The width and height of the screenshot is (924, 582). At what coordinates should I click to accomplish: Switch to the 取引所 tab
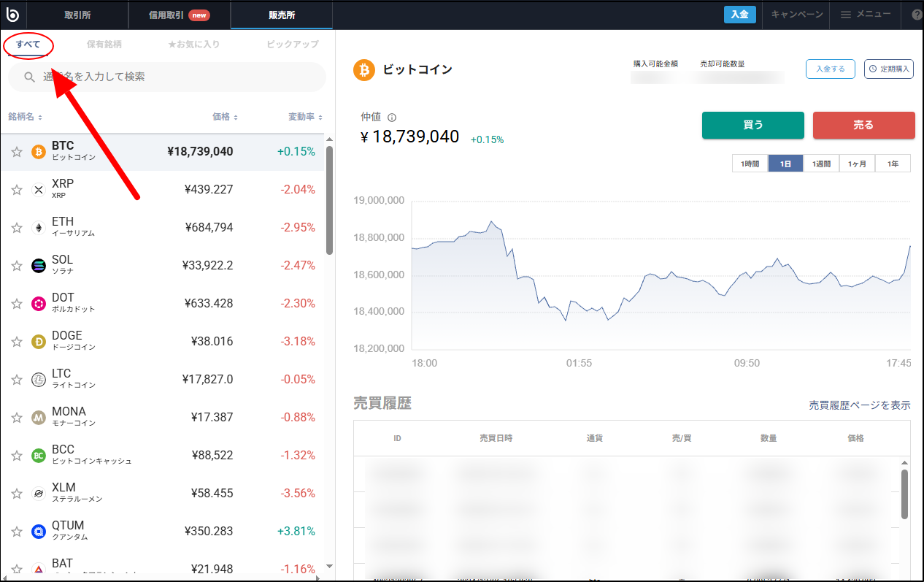[78, 15]
